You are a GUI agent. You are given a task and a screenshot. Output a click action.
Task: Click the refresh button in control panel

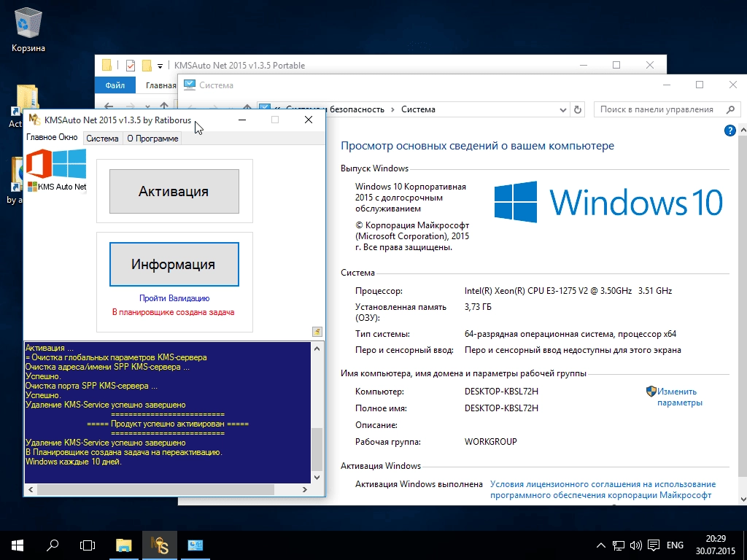pos(578,109)
